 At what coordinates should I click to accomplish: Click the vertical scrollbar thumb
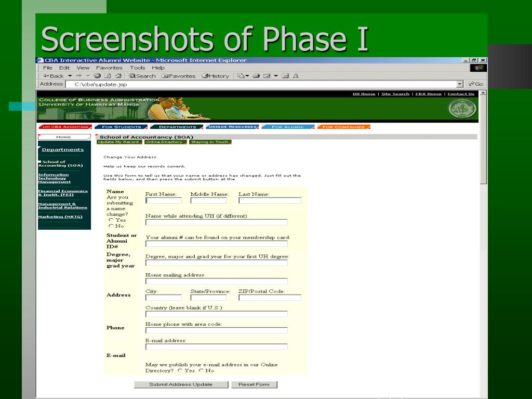pos(484,139)
